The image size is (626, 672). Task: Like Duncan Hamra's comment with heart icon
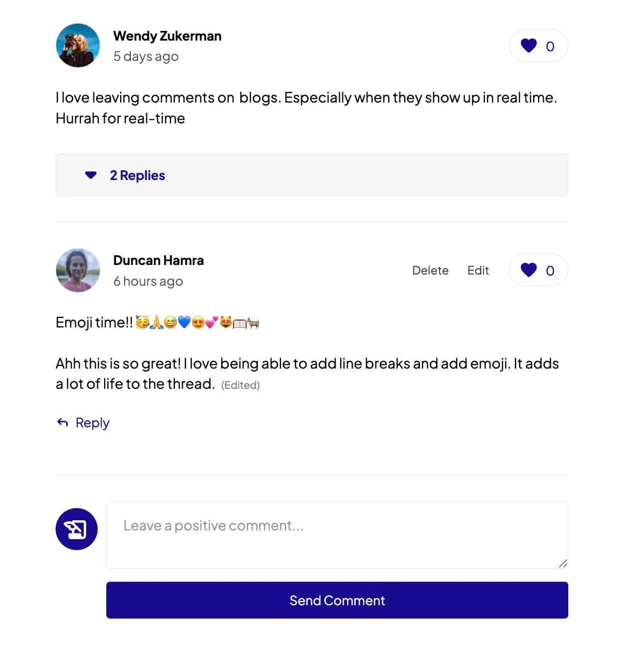[x=529, y=270]
